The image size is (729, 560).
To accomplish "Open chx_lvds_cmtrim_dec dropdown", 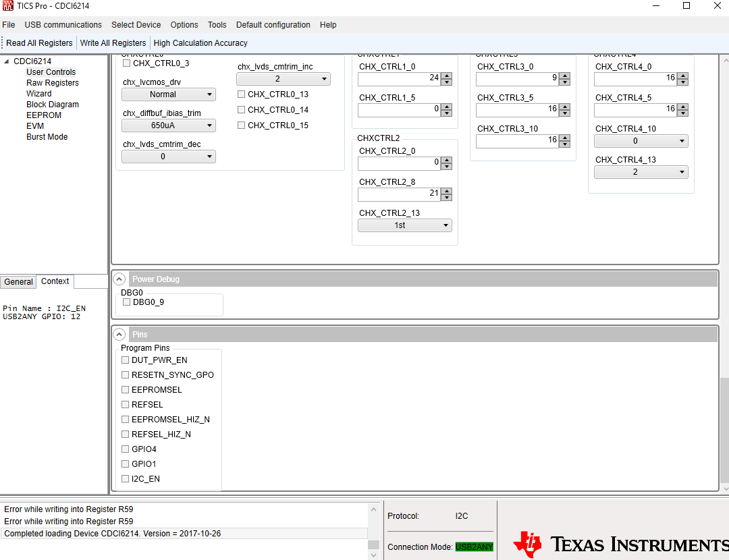I will point(169,157).
